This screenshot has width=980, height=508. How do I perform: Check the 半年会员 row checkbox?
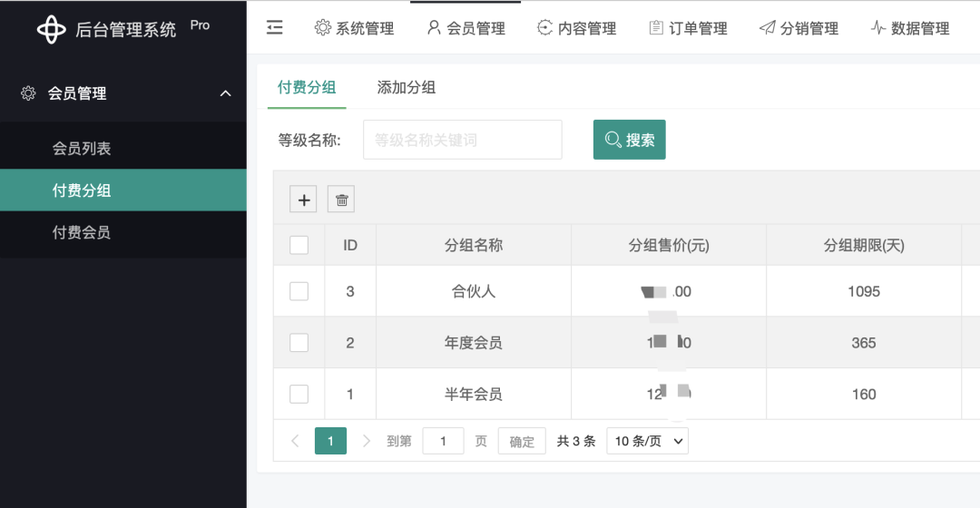click(299, 394)
